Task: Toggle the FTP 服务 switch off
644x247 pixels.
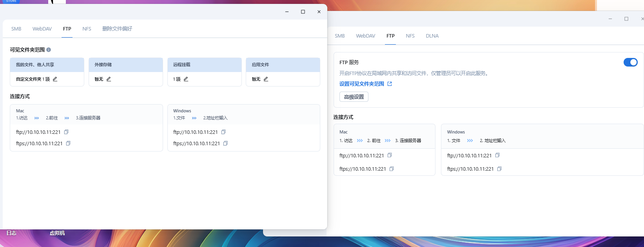Action: coord(631,62)
